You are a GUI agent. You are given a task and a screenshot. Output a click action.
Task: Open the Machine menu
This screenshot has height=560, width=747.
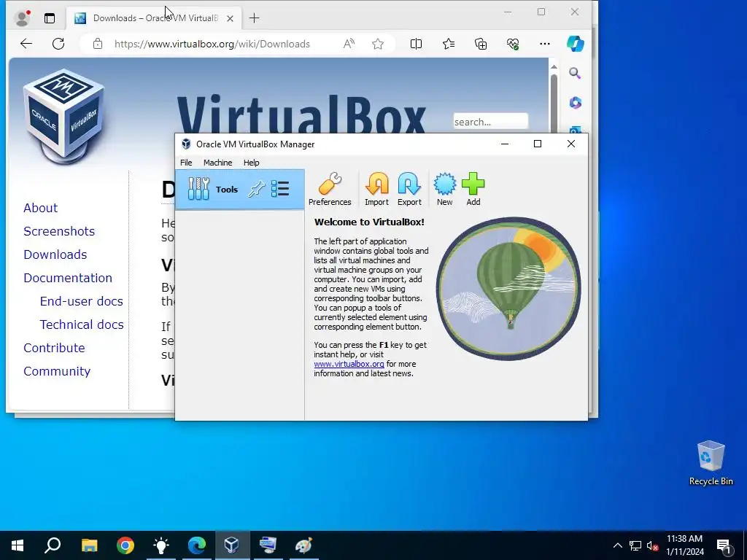pos(217,163)
